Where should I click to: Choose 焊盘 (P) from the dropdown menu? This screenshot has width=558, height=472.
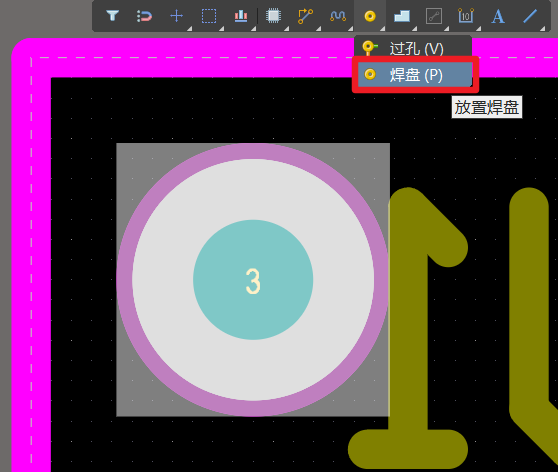coord(415,74)
